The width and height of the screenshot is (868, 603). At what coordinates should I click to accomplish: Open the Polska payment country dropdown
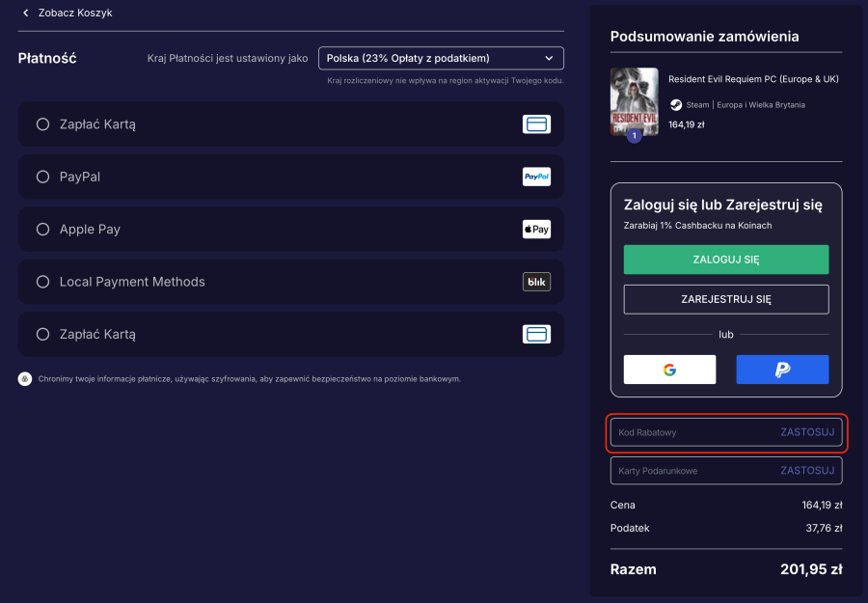[441, 58]
